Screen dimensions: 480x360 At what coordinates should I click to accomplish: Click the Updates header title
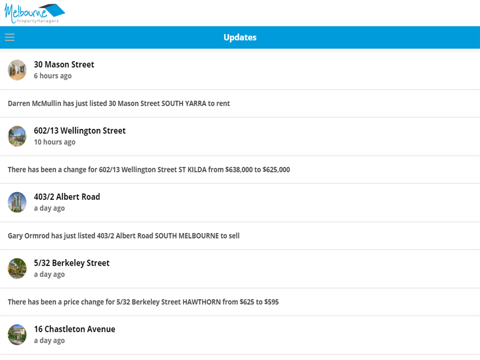click(x=240, y=37)
